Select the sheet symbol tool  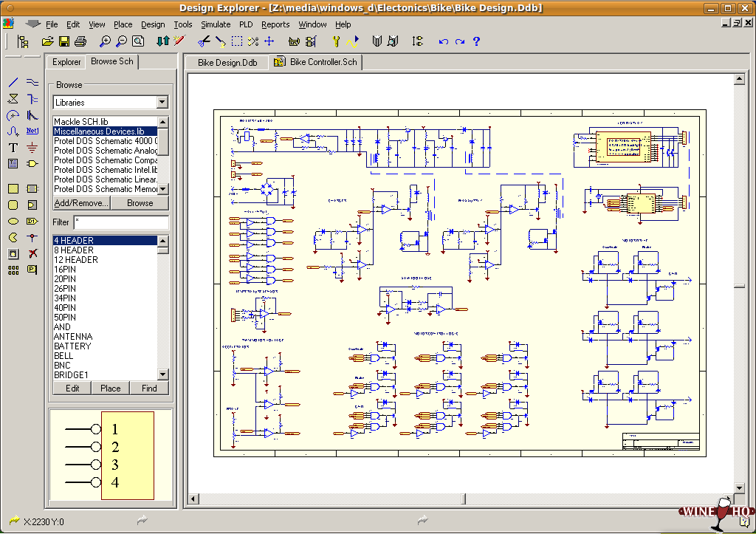(32, 188)
